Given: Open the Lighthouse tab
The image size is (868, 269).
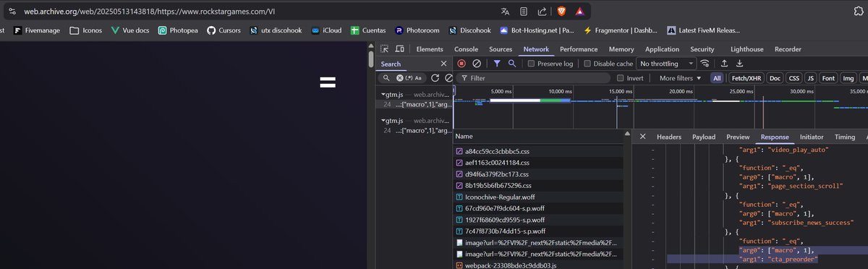Looking at the screenshot, I should point(746,49).
